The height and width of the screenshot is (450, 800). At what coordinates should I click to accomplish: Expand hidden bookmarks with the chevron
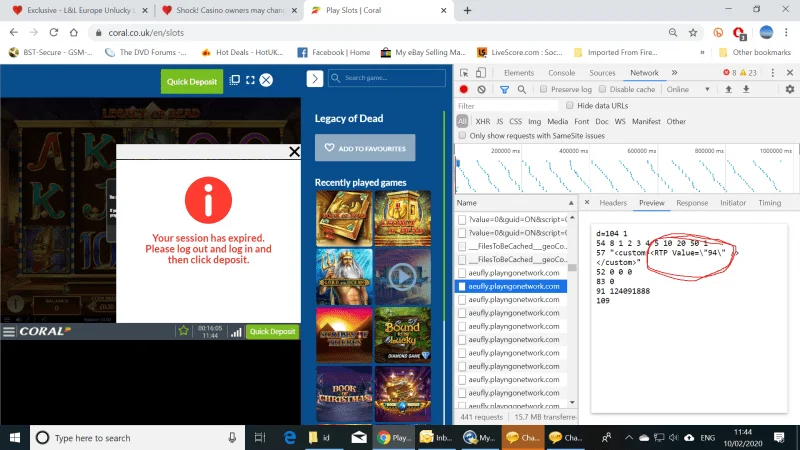(703, 53)
